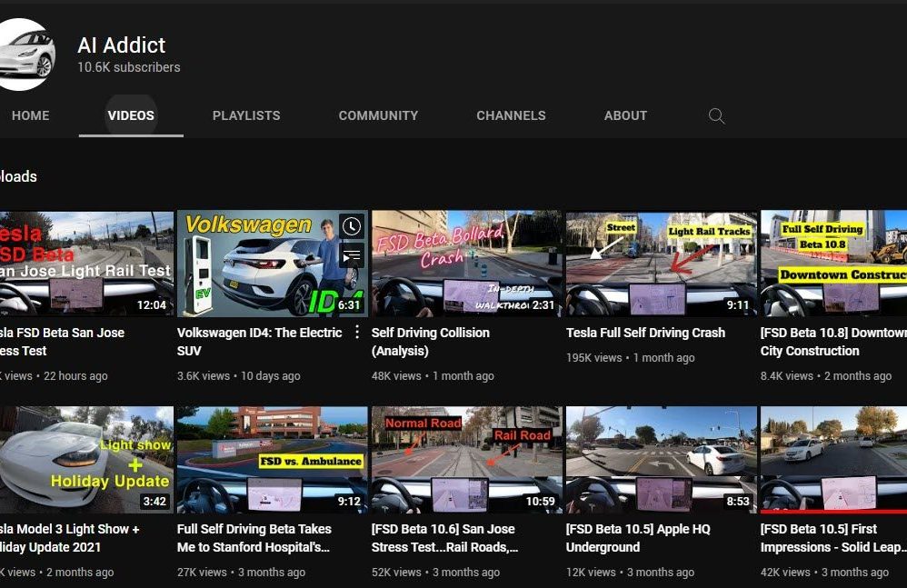
Task: Select the CHANNELS tab
Action: [511, 116]
